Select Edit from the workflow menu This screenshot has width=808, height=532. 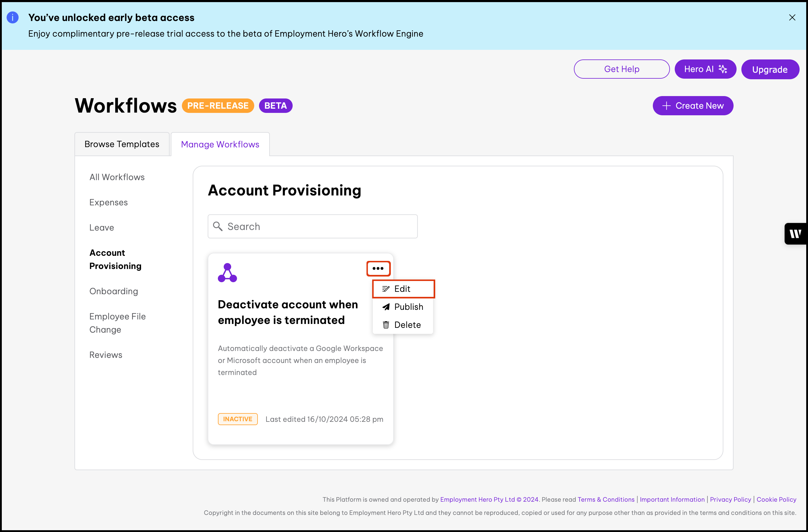tap(402, 289)
